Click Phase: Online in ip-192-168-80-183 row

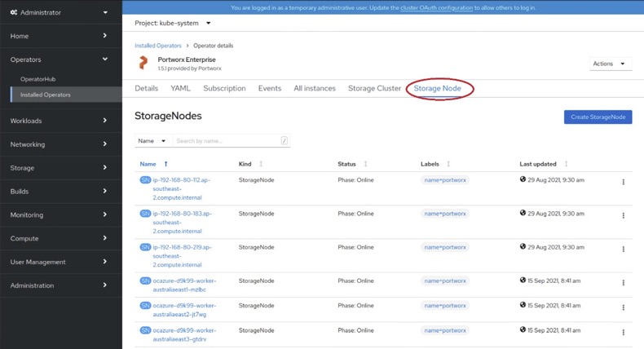click(355, 214)
